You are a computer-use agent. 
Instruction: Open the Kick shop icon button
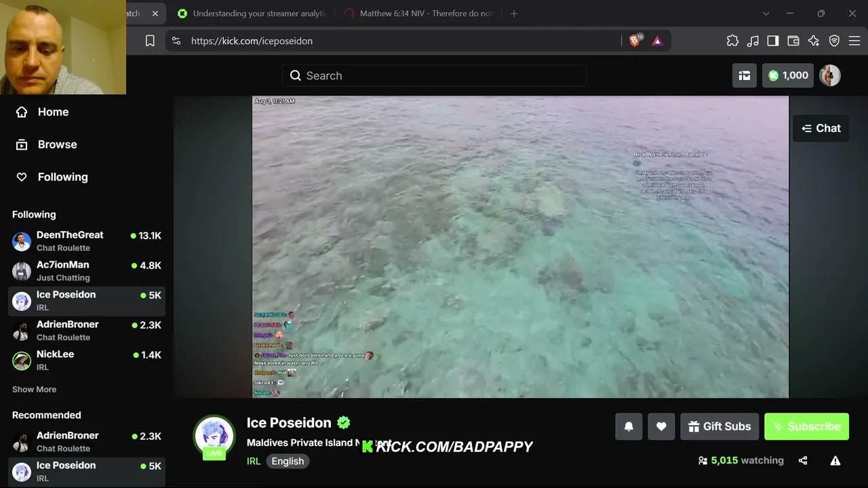tap(745, 75)
